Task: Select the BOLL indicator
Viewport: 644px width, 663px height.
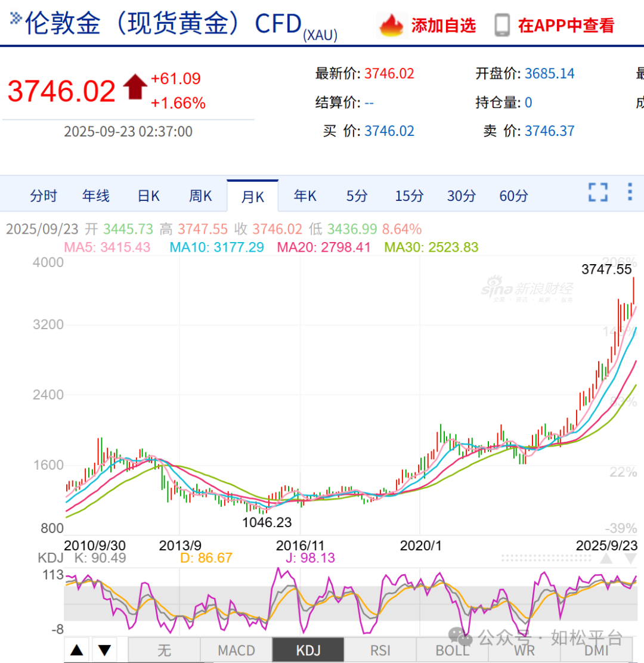Action: point(453,650)
